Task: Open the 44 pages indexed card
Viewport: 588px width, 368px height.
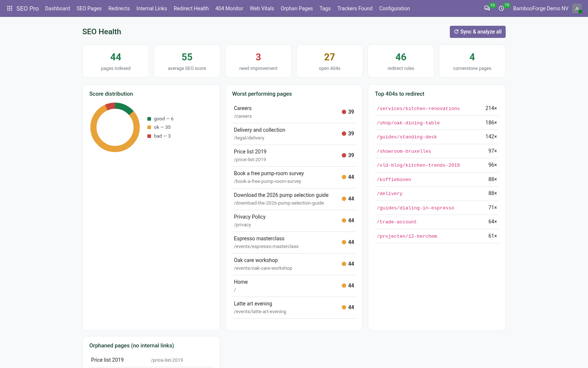Action: coord(116,61)
